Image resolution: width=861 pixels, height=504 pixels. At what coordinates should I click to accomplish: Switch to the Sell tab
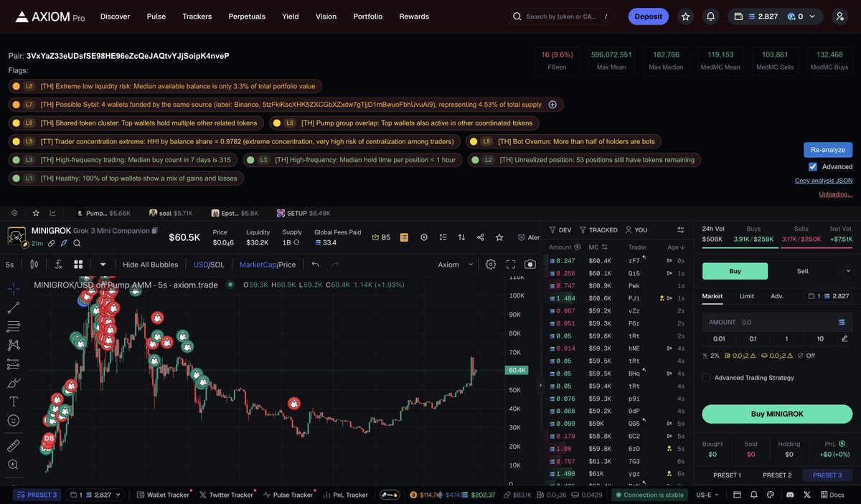[x=803, y=271]
